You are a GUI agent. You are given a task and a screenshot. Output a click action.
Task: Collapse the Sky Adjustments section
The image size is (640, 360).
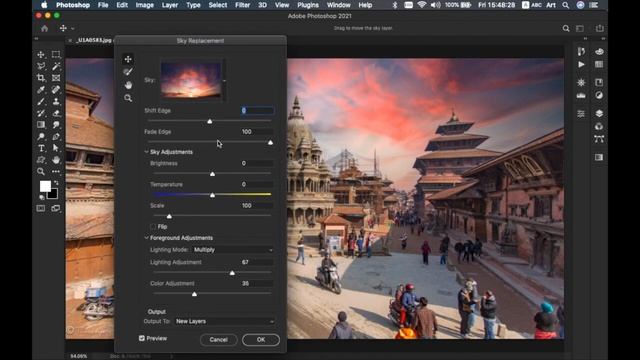coord(147,152)
